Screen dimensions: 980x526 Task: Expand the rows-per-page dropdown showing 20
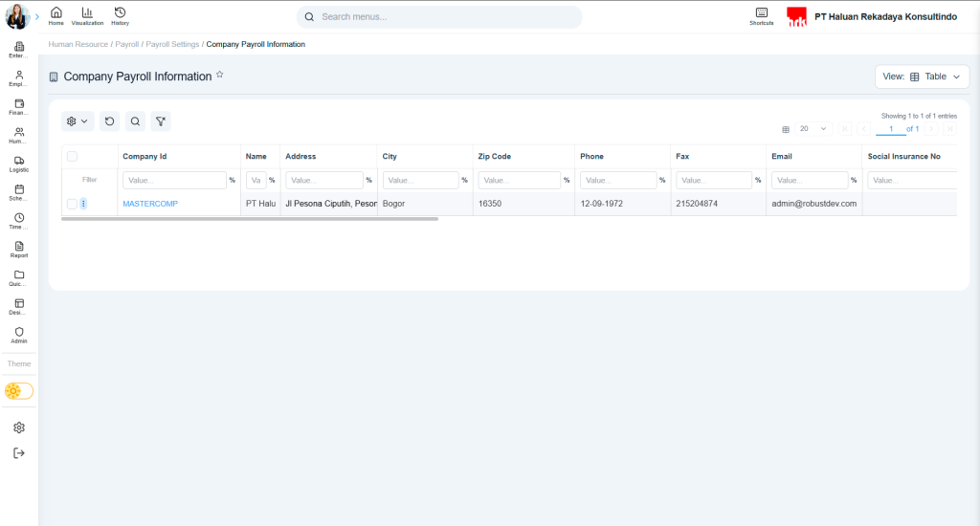[813, 128]
